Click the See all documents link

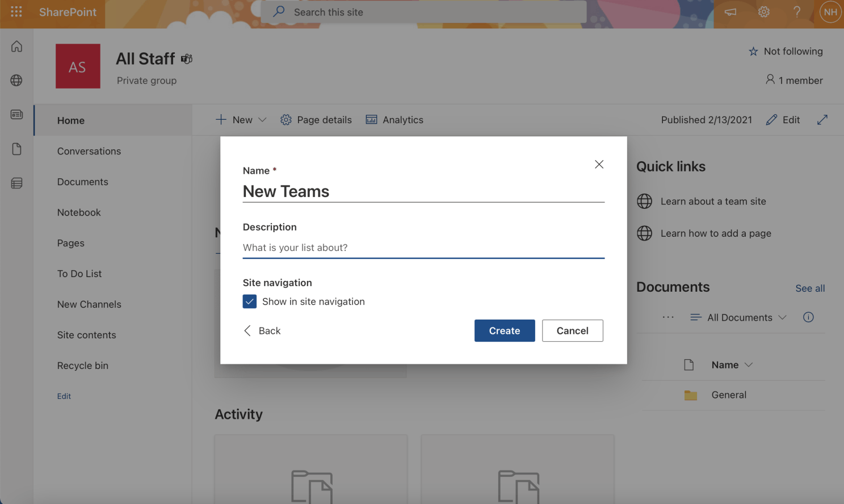click(810, 288)
